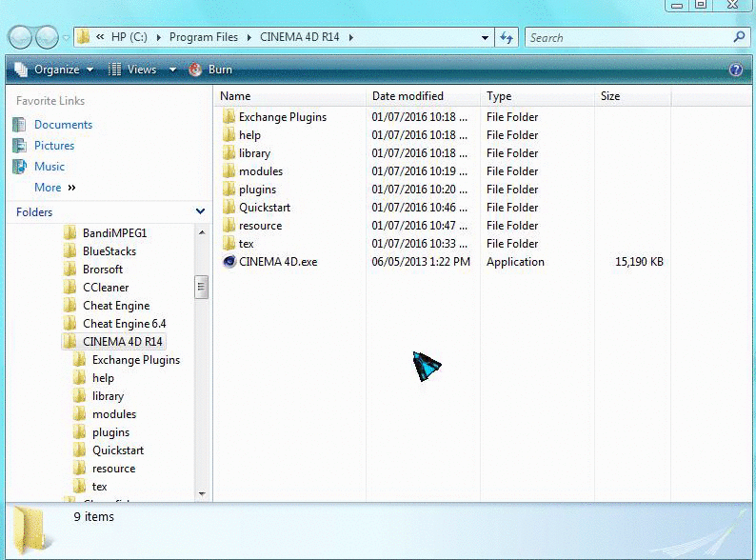Open the Views dropdown arrow
This screenshot has height=560, width=756.
tap(172, 70)
